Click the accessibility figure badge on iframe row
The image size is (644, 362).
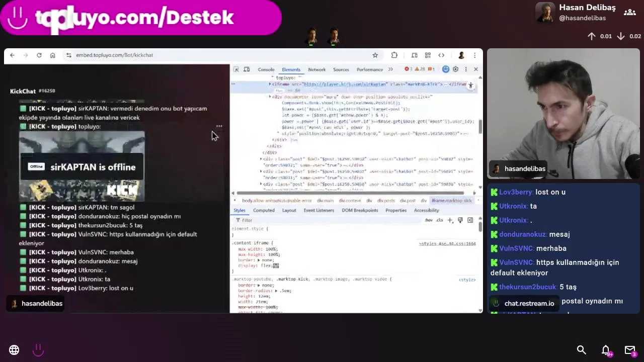tap(470, 85)
